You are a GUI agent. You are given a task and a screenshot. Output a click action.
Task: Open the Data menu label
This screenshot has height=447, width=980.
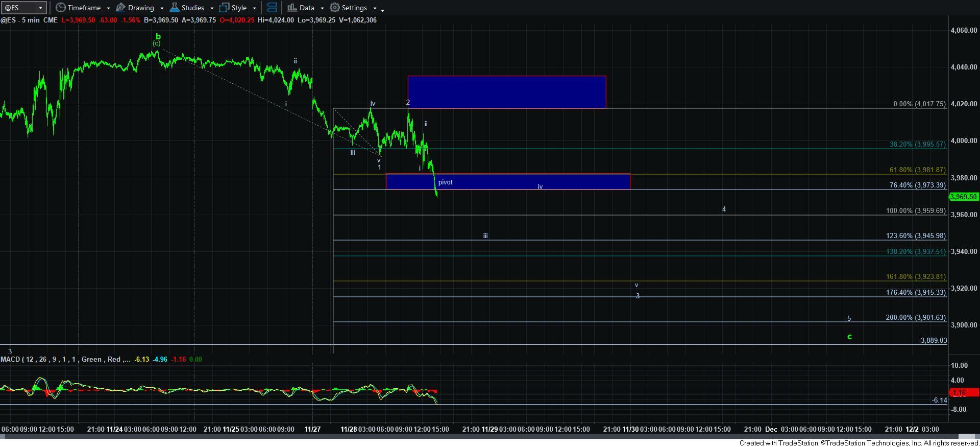pyautogui.click(x=307, y=8)
